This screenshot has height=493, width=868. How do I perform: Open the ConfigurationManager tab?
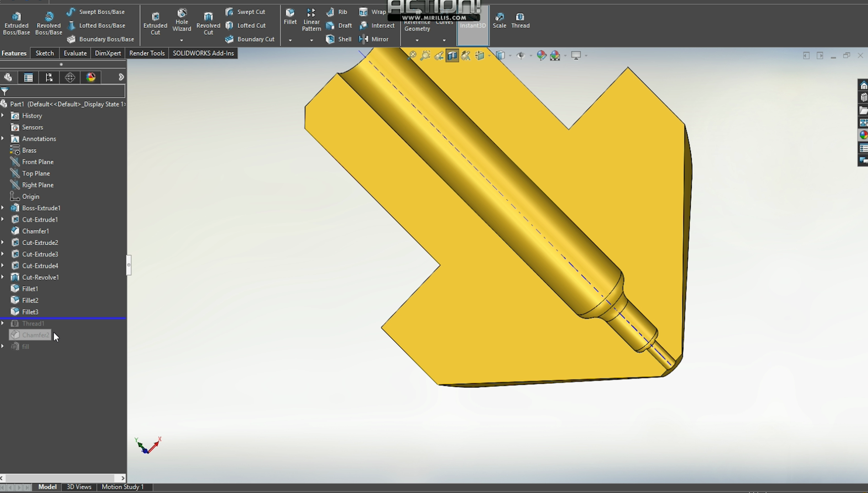click(49, 77)
